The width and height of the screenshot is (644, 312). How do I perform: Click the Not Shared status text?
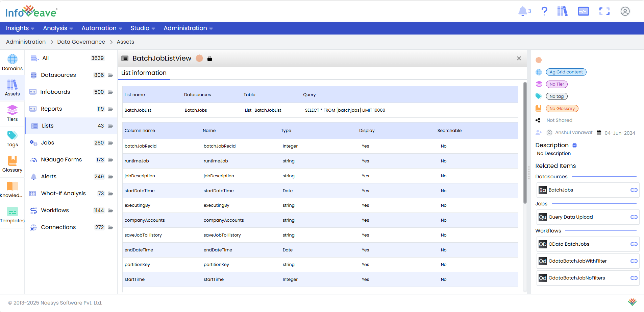(x=559, y=120)
